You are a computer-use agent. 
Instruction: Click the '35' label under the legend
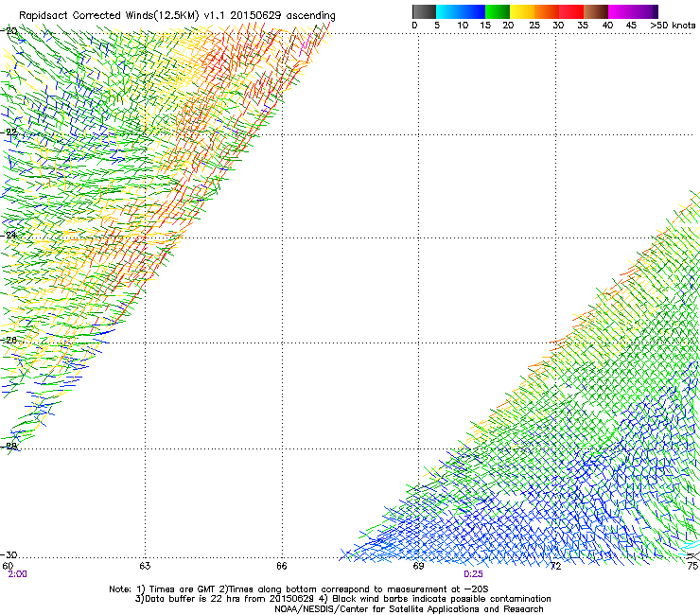[x=583, y=26]
